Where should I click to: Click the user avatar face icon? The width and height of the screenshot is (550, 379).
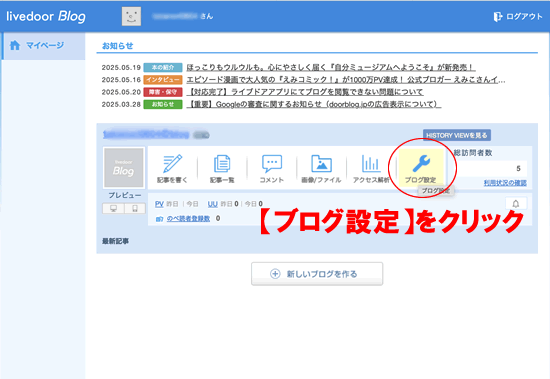click(x=132, y=16)
